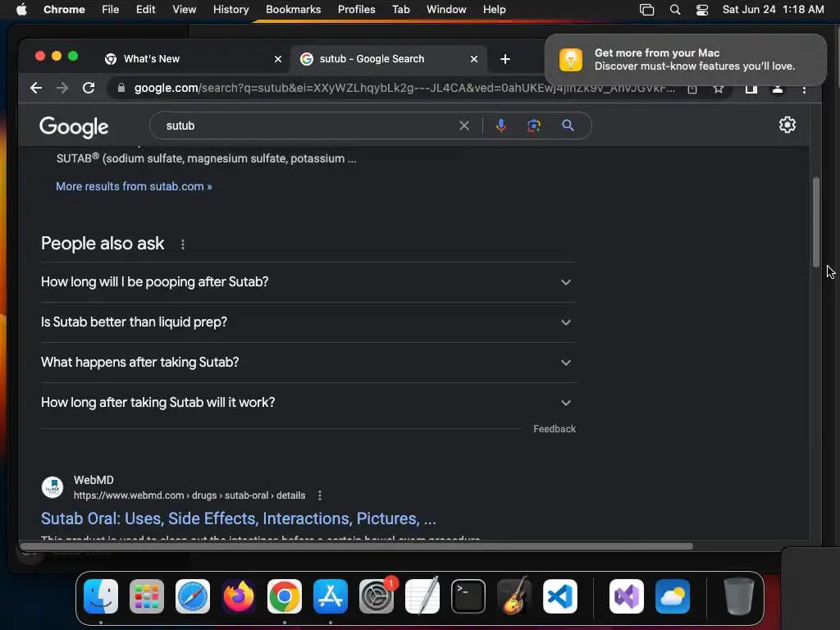Start a voice search with the microphone
Image resolution: width=840 pixels, height=630 pixels.
point(501,126)
